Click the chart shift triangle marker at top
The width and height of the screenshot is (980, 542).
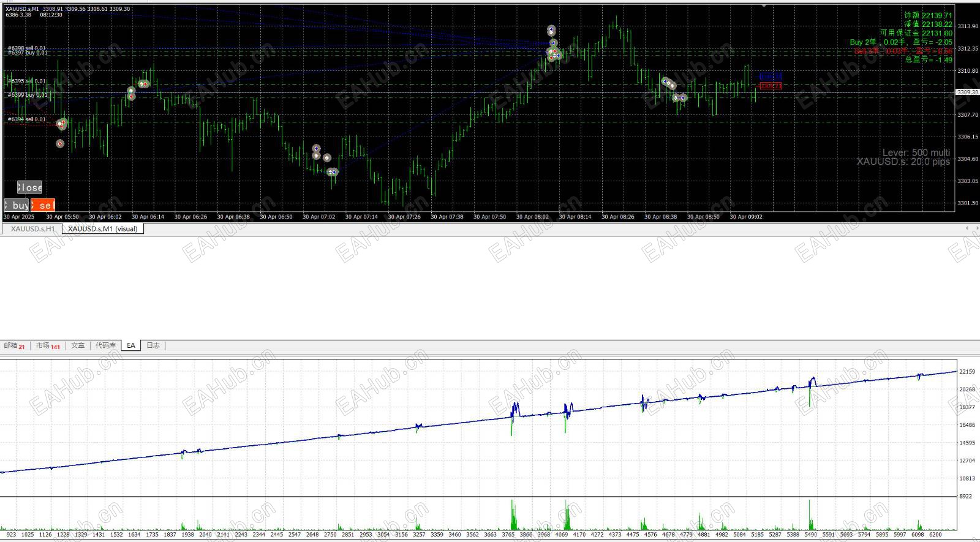(764, 6)
